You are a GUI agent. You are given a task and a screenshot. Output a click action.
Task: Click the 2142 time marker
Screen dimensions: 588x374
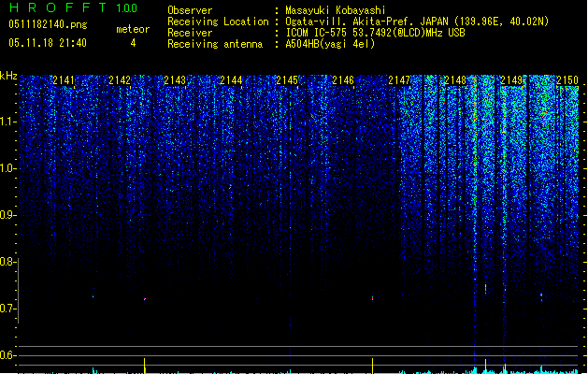click(120, 80)
